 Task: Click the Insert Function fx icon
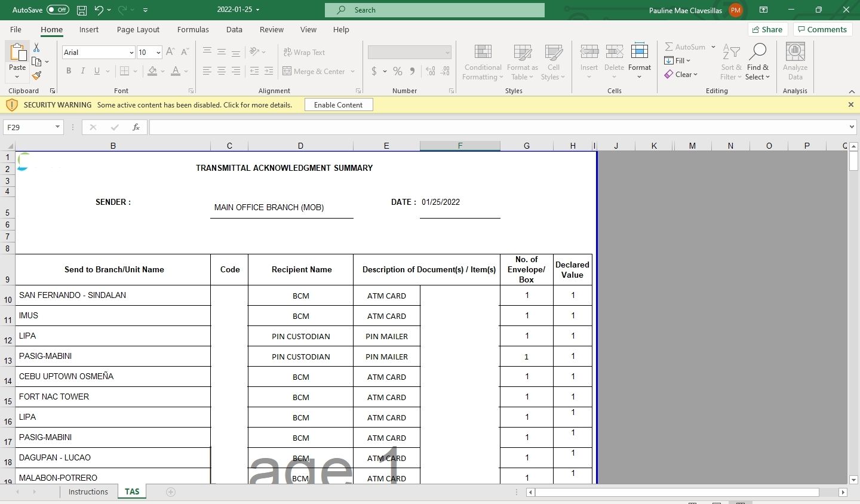click(x=136, y=127)
